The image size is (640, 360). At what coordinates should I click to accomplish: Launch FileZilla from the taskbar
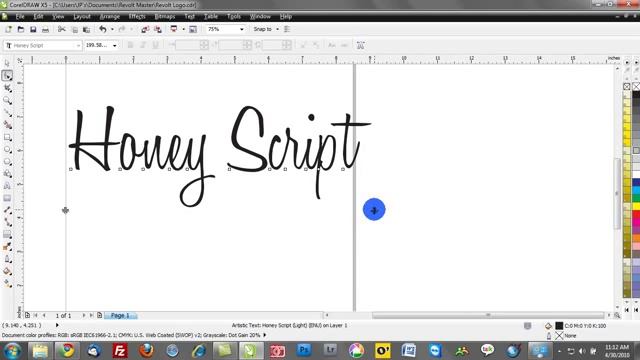(120, 351)
